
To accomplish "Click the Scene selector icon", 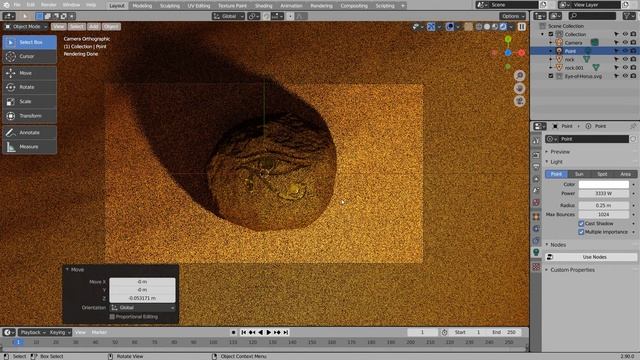I will (482, 5).
